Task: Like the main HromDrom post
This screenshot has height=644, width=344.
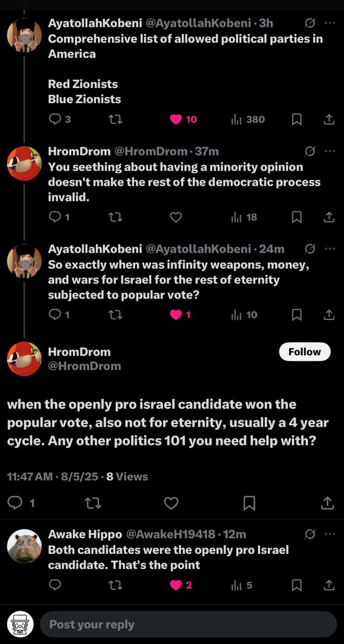Action: [171, 503]
